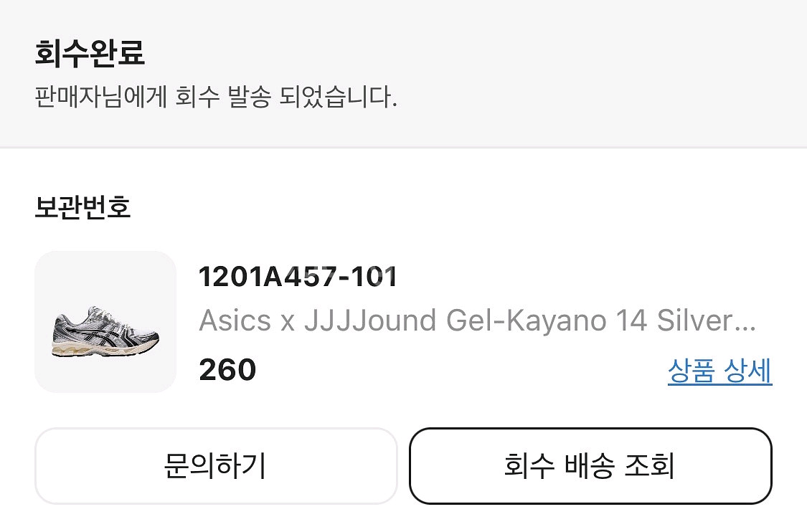This screenshot has width=807, height=532.
Task: Start an inquiry with 문의하기
Action: (x=216, y=465)
